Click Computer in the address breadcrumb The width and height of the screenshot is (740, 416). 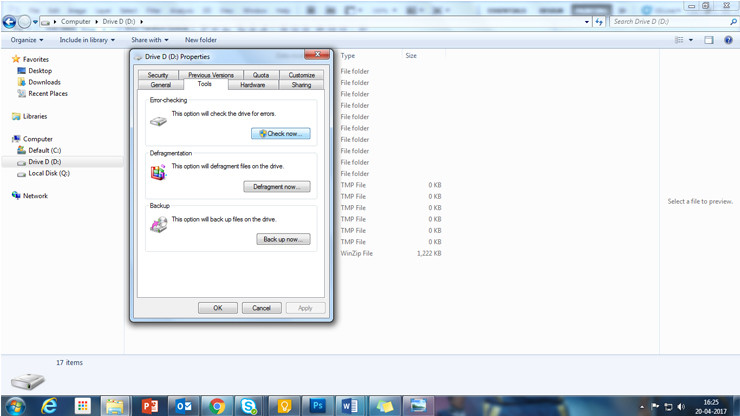tap(76, 22)
